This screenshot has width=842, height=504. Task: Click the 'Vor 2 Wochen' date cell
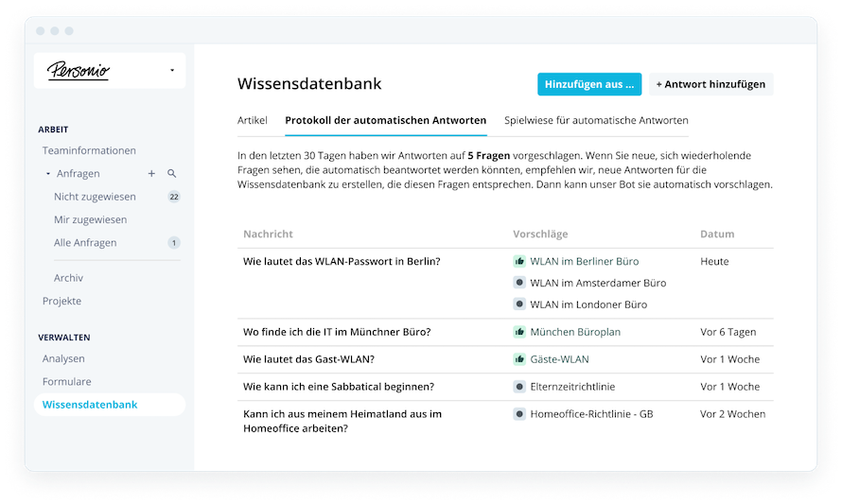(732, 414)
